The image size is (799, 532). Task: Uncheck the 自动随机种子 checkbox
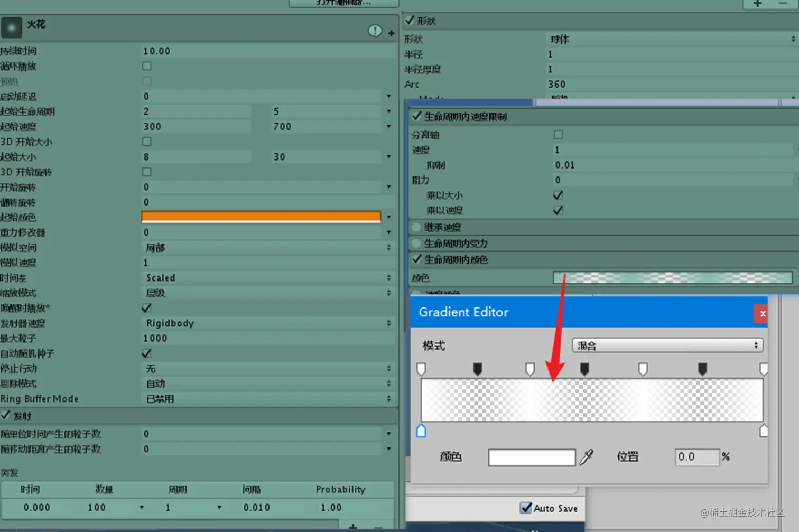click(x=147, y=353)
